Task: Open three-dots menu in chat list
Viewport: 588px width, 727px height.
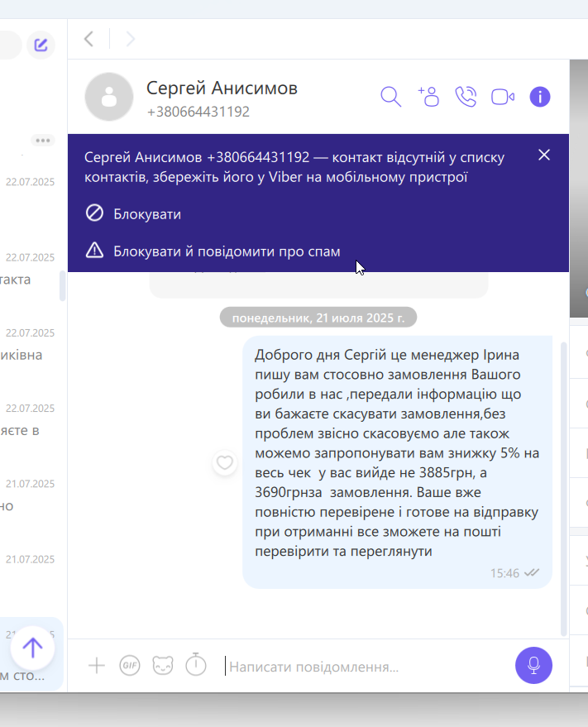Action: pyautogui.click(x=43, y=140)
